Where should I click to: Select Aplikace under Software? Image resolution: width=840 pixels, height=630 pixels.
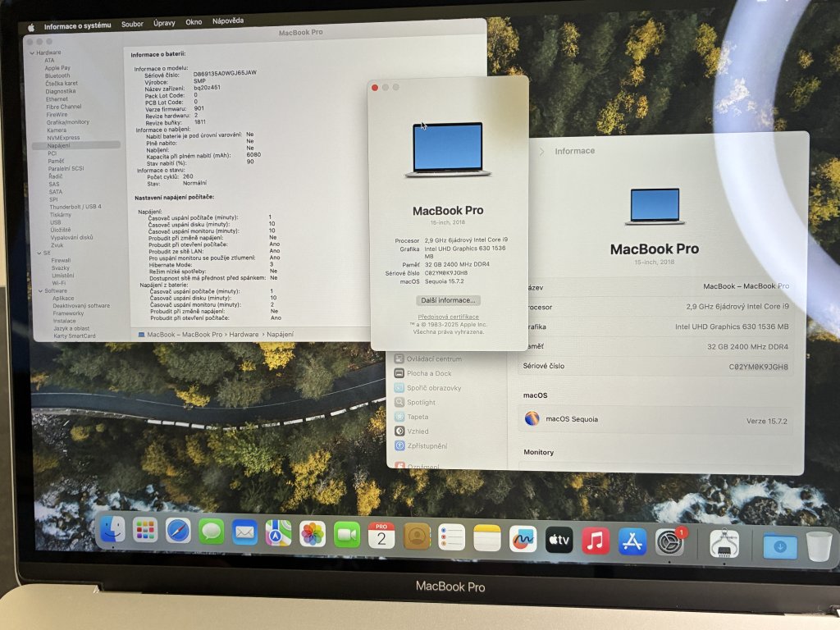point(63,299)
